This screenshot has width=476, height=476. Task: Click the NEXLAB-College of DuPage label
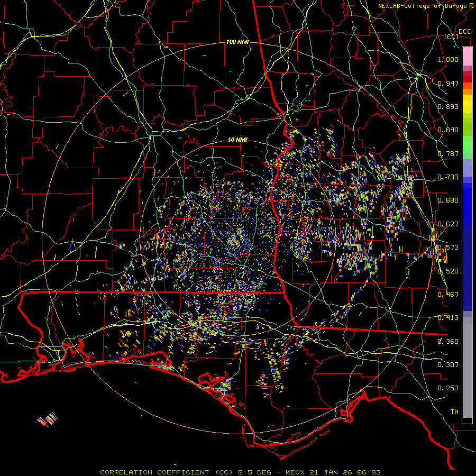coord(422,6)
